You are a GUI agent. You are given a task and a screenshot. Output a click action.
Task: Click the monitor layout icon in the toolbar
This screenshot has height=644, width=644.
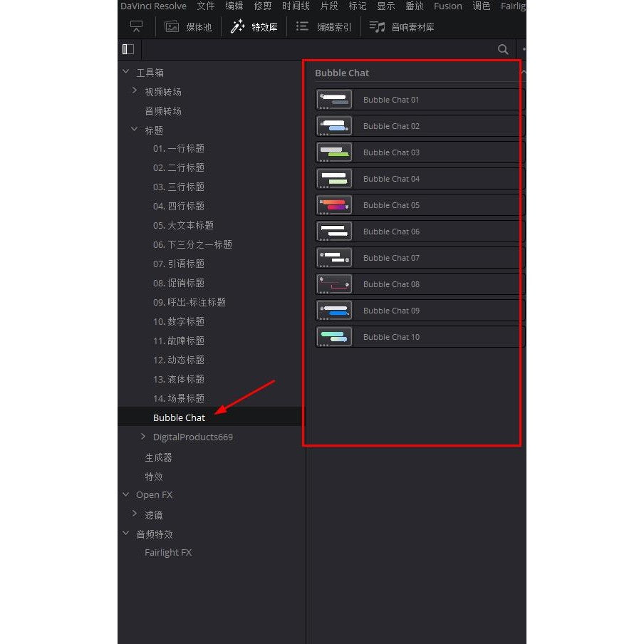tap(136, 26)
